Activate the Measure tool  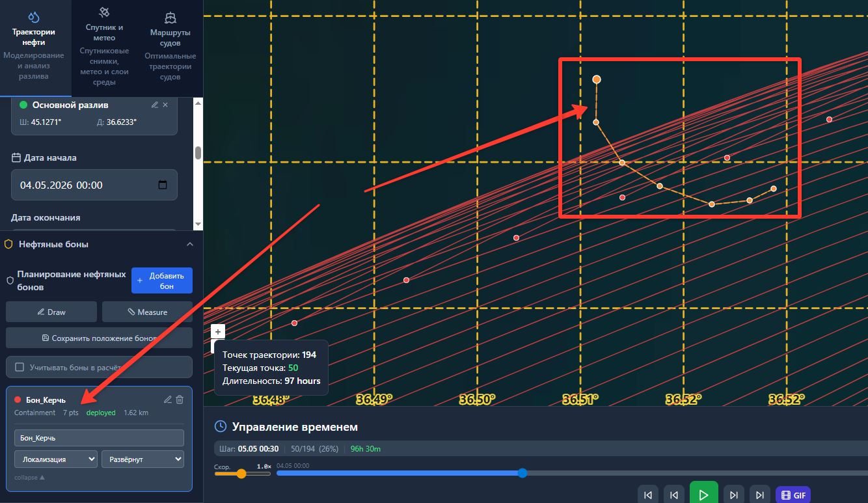(x=147, y=312)
